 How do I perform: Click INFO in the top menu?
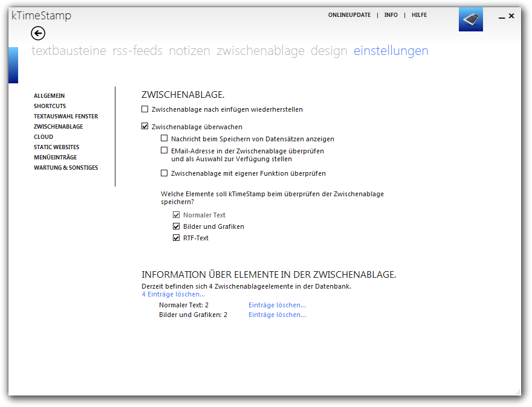(391, 15)
